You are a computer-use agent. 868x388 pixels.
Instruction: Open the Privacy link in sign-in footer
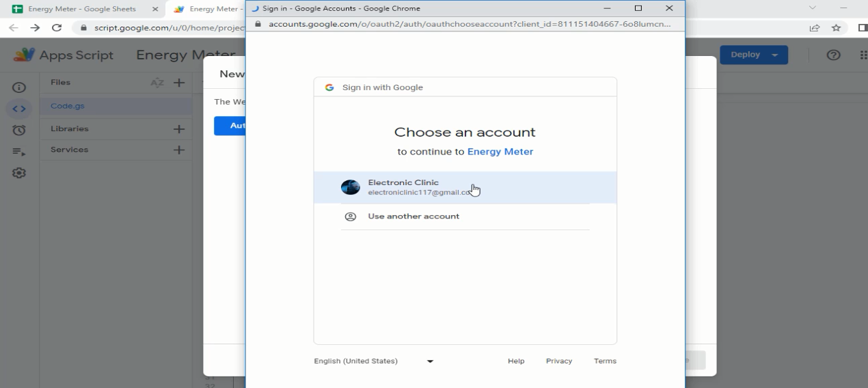(559, 361)
